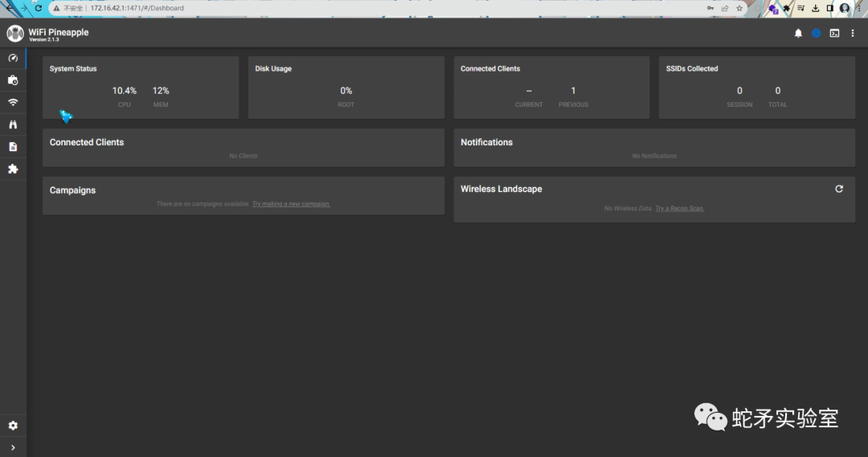Click the SSIDs Collected card title
This screenshot has width=868, height=457.
[692, 68]
